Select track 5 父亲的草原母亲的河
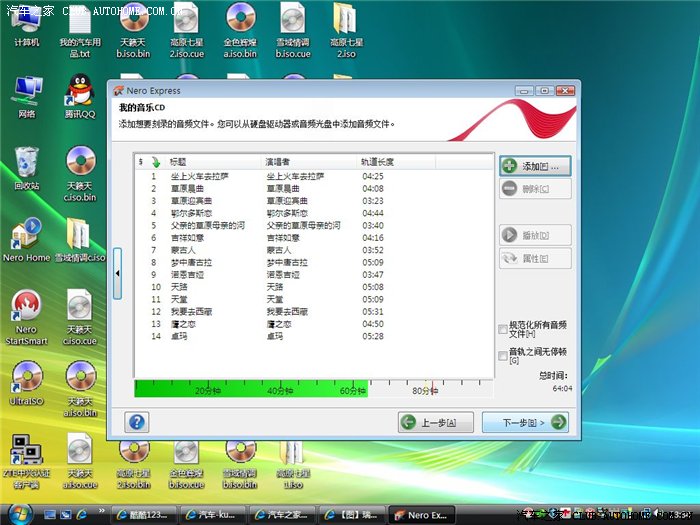The width and height of the screenshot is (700, 525). click(312, 225)
